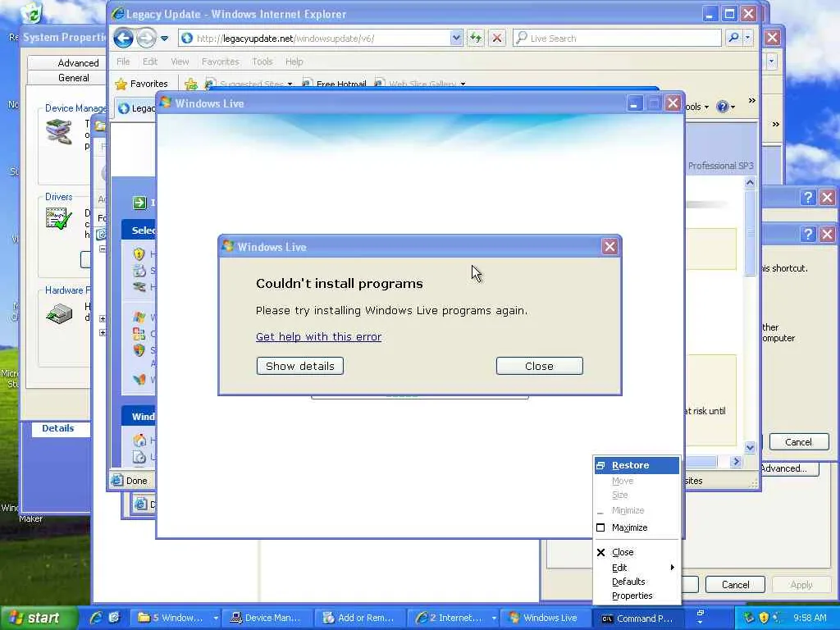The height and width of the screenshot is (630, 840).
Task: Select Close in the context menu
Action: [637, 552]
